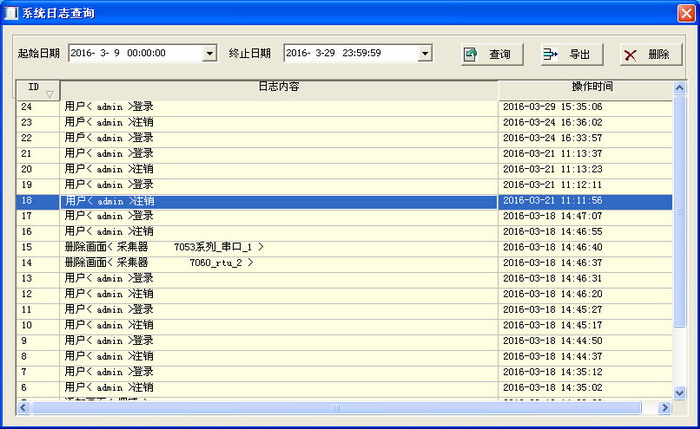Click the red X delete icon (删除)
The image size is (700, 429).
pos(630,54)
